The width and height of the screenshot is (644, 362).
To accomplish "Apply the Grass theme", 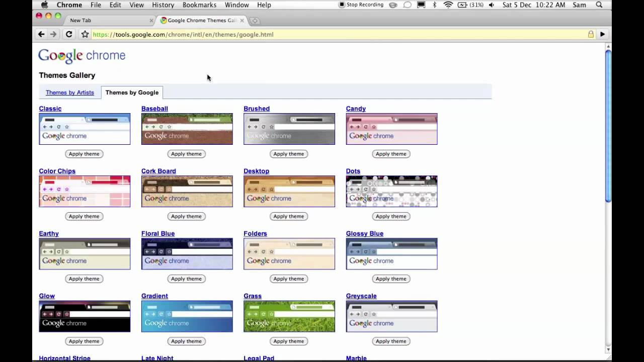I will pos(289,341).
